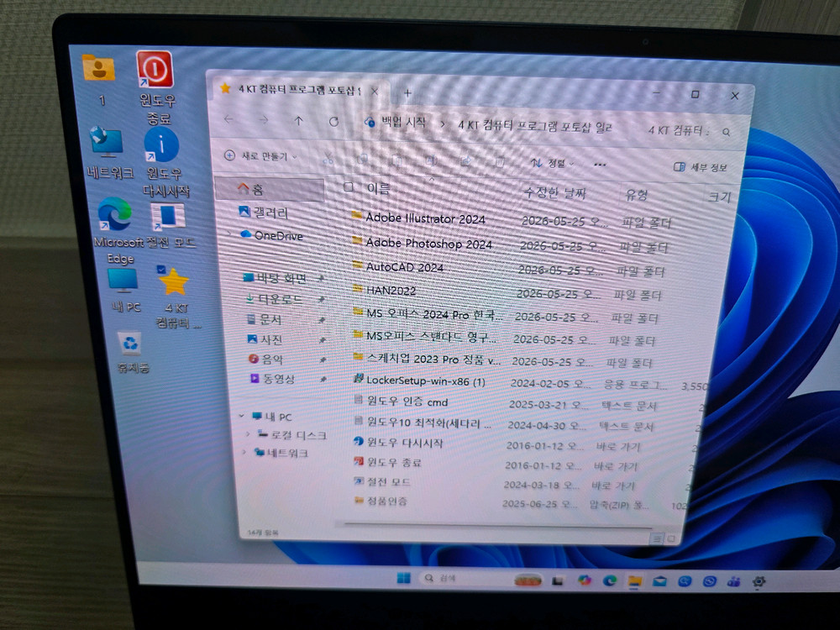Open the Windows Start button
Image resolution: width=840 pixels, height=630 pixels.
403,578
